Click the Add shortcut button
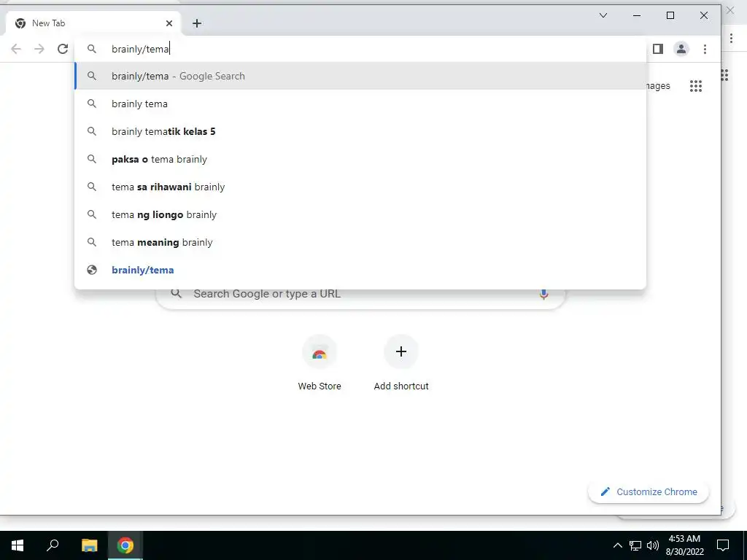Image resolution: width=747 pixels, height=560 pixels. coord(401,363)
